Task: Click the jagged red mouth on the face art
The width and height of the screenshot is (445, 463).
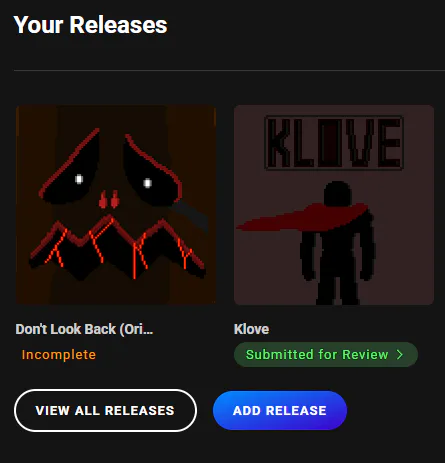Action: (117, 248)
